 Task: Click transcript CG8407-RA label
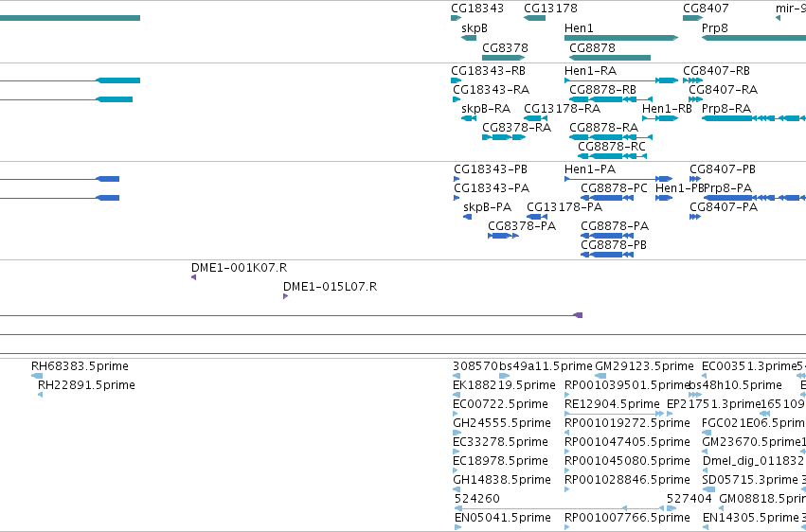724,89
